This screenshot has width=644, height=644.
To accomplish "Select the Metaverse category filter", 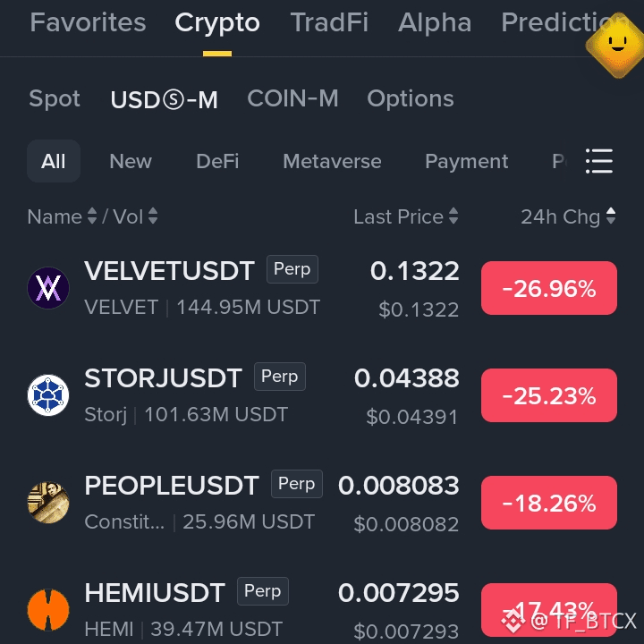I will tap(332, 161).
